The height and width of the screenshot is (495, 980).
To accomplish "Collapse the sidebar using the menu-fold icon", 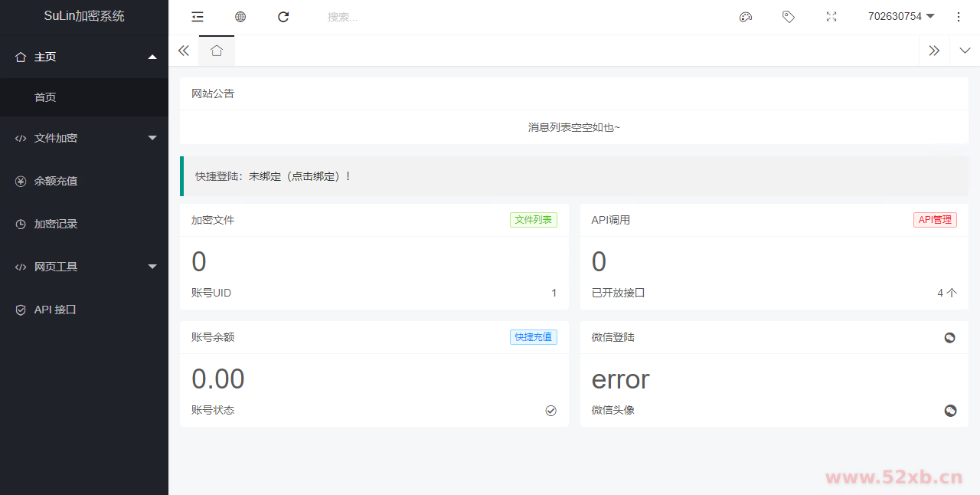I will click(198, 17).
